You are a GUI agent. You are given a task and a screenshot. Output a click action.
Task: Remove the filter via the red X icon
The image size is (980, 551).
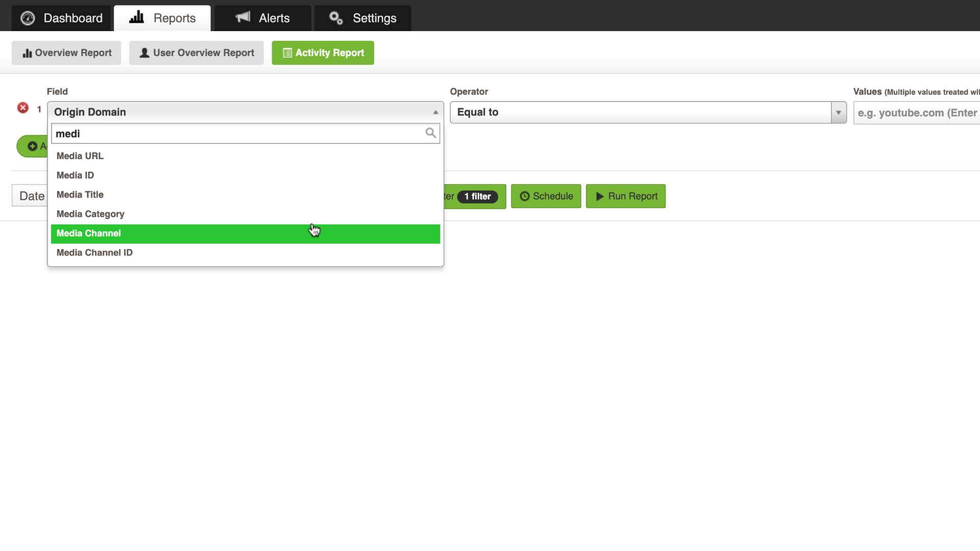[x=23, y=108]
